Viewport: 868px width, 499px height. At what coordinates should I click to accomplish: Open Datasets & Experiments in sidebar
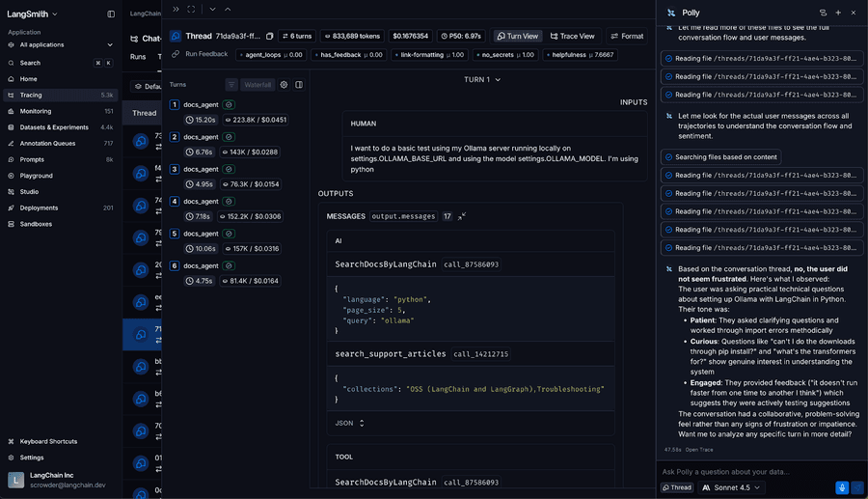coord(54,127)
